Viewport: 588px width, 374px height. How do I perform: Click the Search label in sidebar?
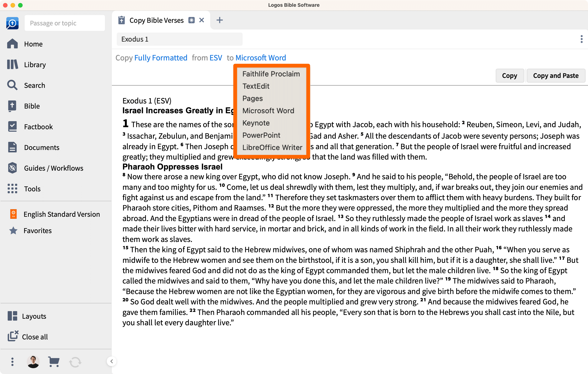(35, 85)
